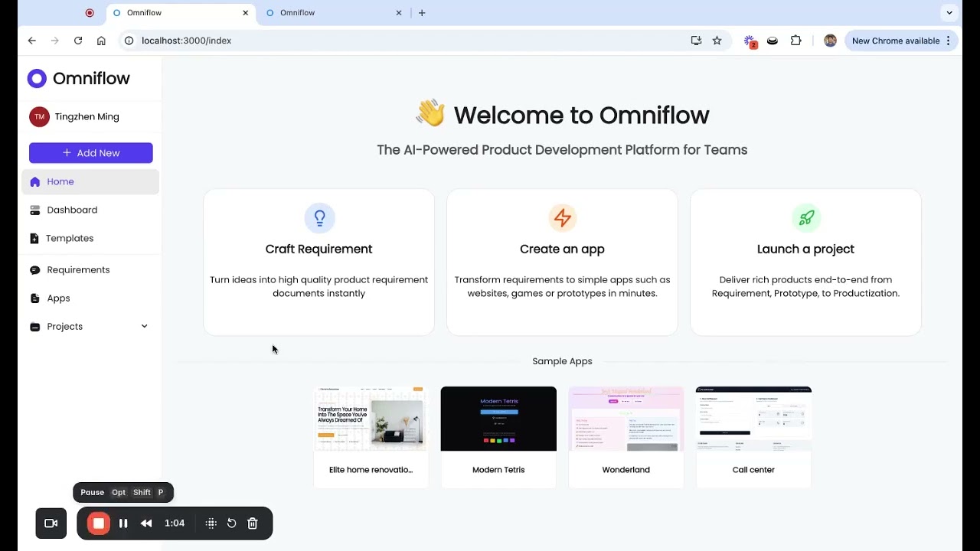Click the install app icon in address bar
This screenshot has height=551, width=980.
coord(696,41)
